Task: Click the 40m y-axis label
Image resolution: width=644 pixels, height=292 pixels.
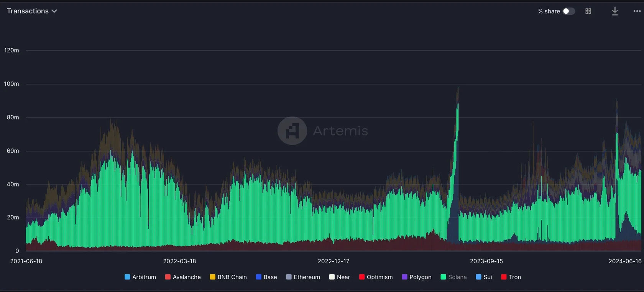Action: click(x=13, y=184)
